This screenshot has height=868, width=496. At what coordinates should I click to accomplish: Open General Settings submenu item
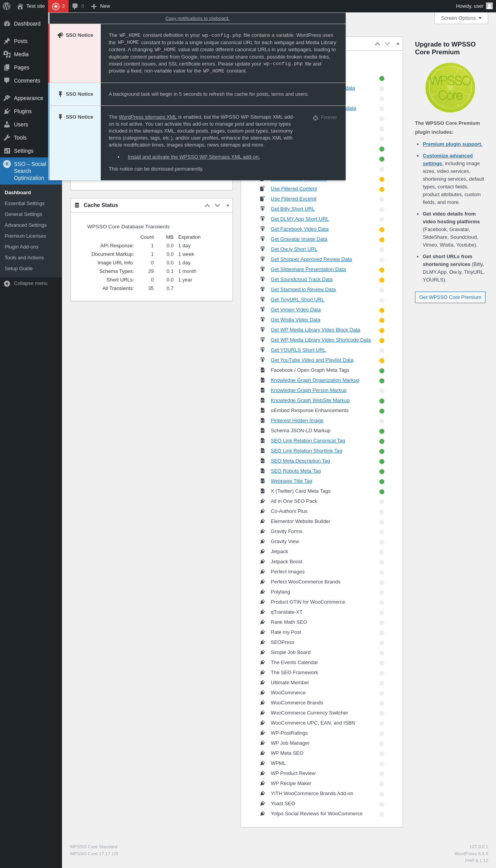(x=23, y=214)
